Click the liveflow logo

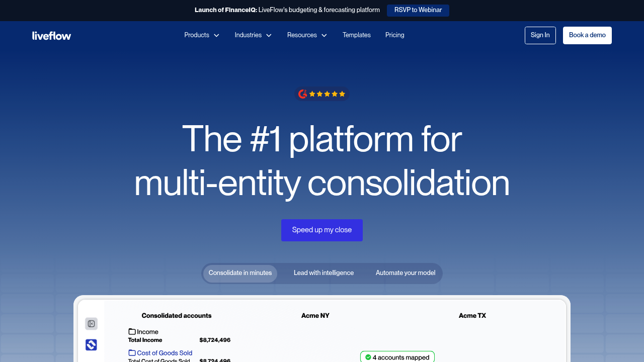pyautogui.click(x=51, y=35)
